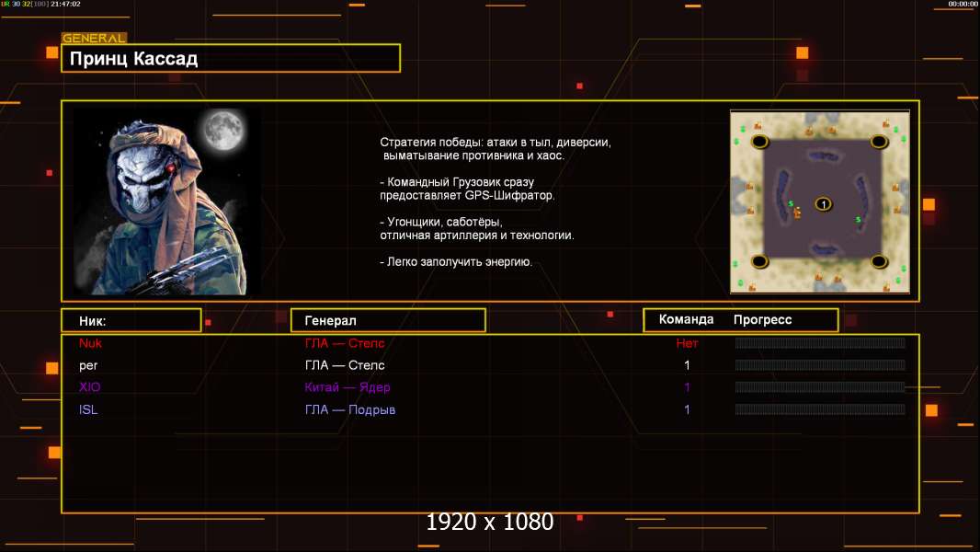980x552 pixels.
Task: Select player "Nuk" in the list
Action: (x=90, y=343)
